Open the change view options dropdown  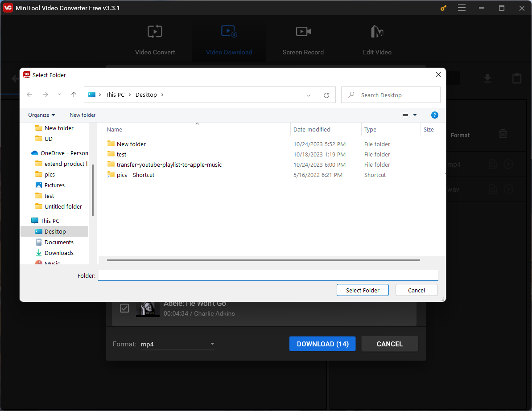(415, 115)
